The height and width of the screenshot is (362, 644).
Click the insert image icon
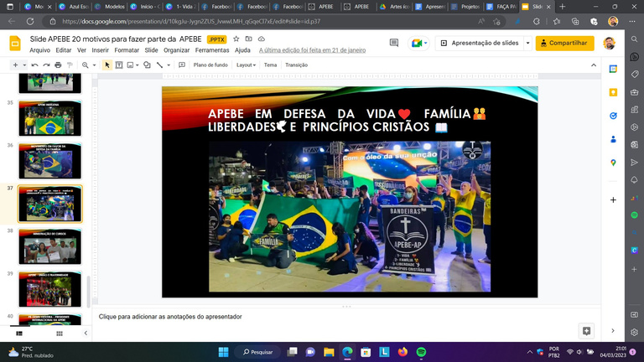click(x=130, y=65)
